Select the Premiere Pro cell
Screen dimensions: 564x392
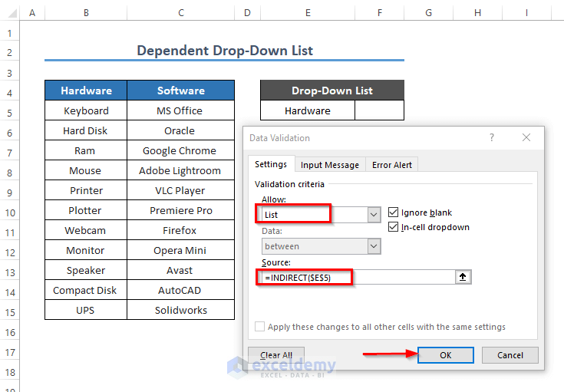tap(181, 210)
